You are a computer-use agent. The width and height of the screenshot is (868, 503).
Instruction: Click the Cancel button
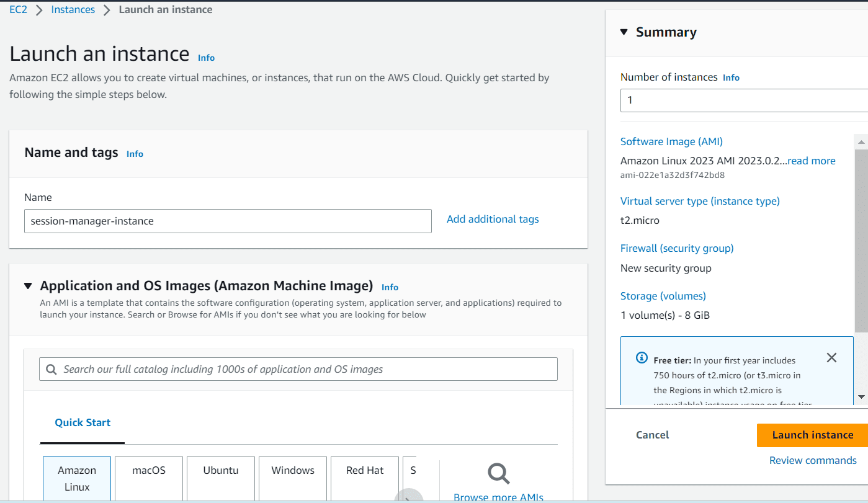click(x=653, y=435)
